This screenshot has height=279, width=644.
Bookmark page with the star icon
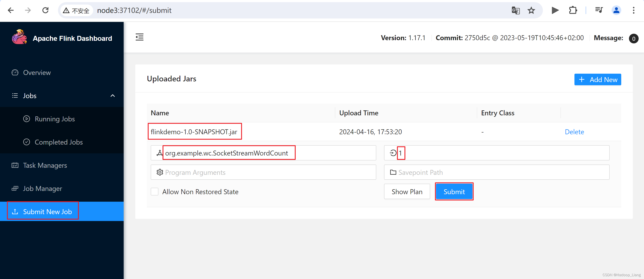[x=531, y=11]
